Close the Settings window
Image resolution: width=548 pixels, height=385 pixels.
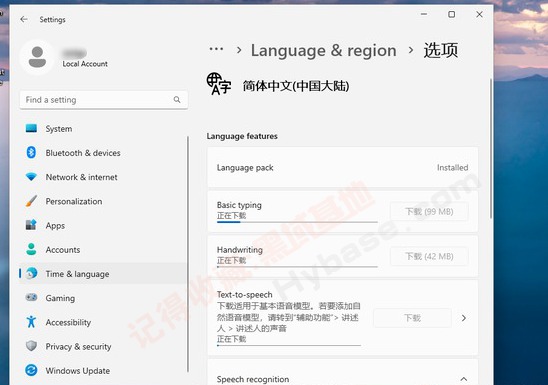(480, 14)
